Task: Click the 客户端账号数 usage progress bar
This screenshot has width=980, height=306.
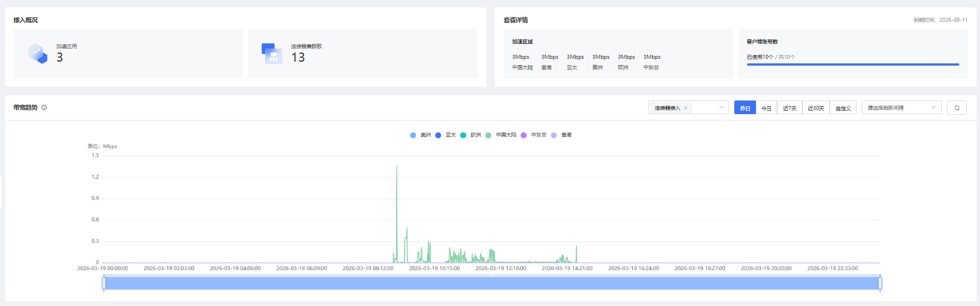Action: (x=853, y=65)
